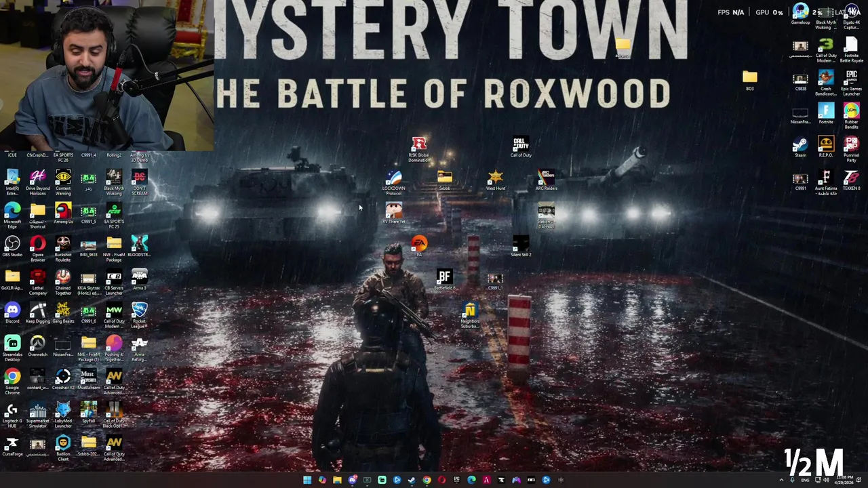
Task: Select the R.E.P.O. desktop icon
Action: 825,147
